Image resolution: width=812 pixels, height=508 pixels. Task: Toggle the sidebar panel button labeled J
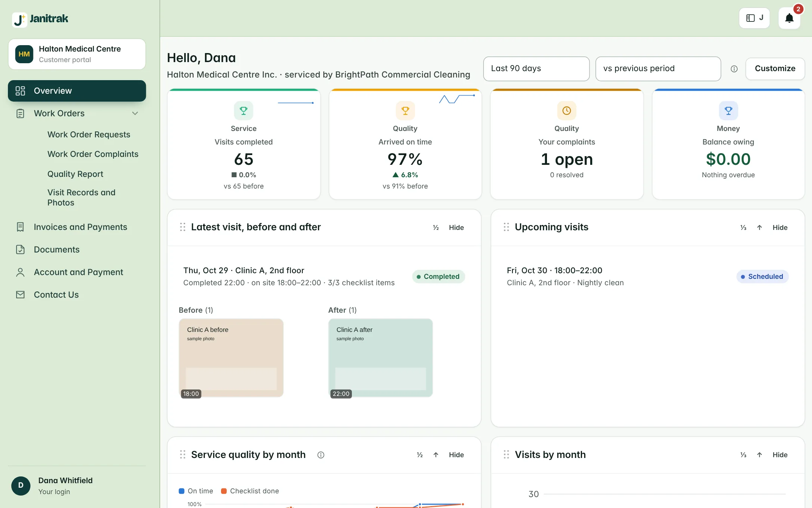(754, 18)
